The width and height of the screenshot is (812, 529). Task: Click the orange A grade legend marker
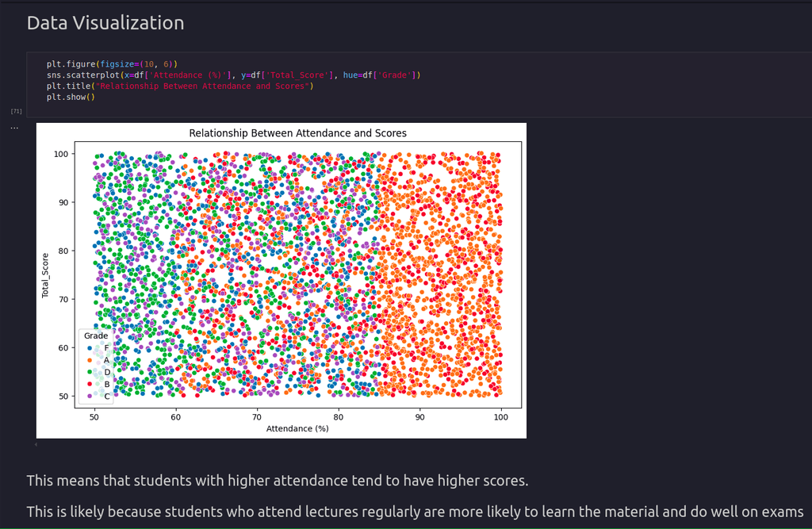[x=90, y=360]
